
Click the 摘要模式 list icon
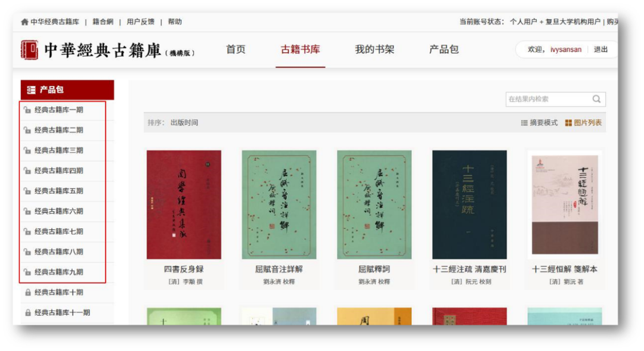(524, 123)
